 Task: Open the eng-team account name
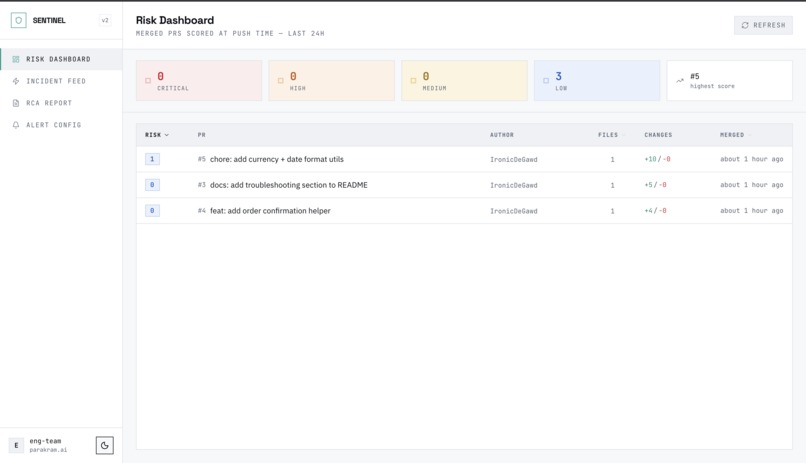pos(45,441)
